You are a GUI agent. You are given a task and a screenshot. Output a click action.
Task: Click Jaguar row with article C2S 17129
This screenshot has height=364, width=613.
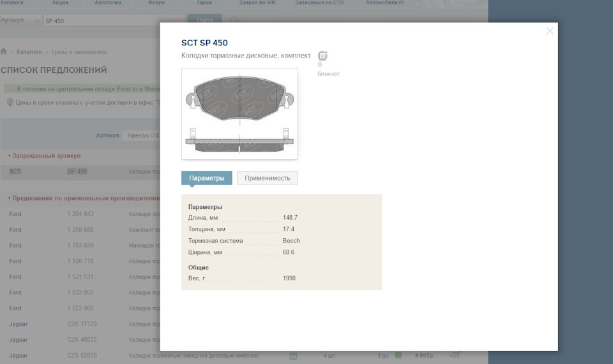coord(80,324)
